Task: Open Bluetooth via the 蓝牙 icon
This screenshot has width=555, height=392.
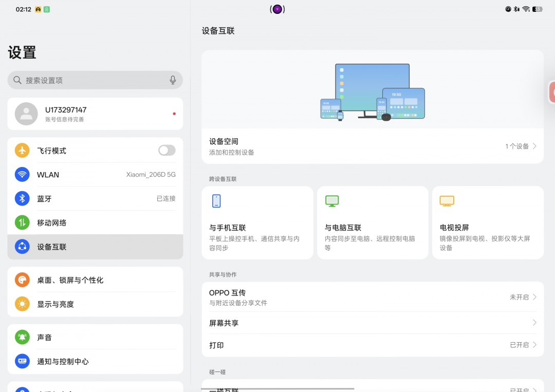Action: click(x=22, y=199)
